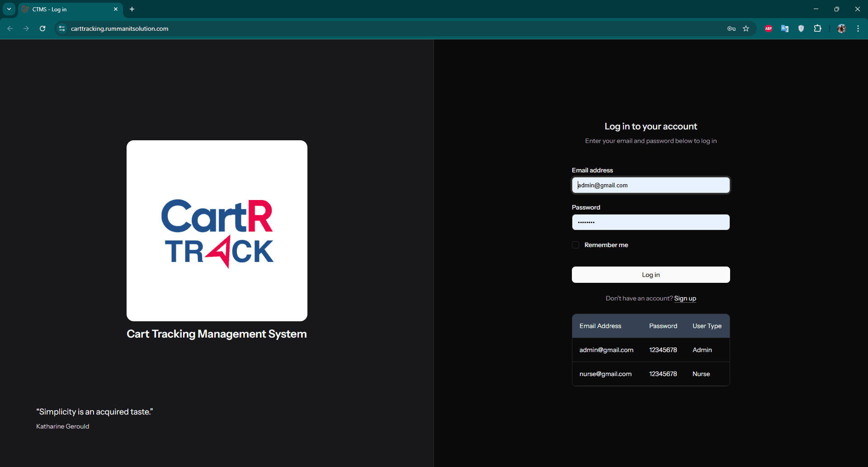Open the Chrome profile avatar

coord(842,29)
